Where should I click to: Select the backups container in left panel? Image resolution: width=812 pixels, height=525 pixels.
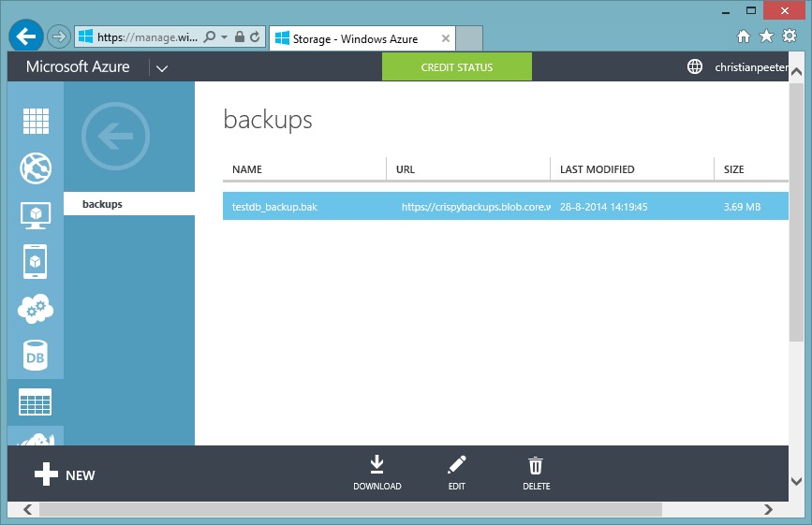(129, 204)
